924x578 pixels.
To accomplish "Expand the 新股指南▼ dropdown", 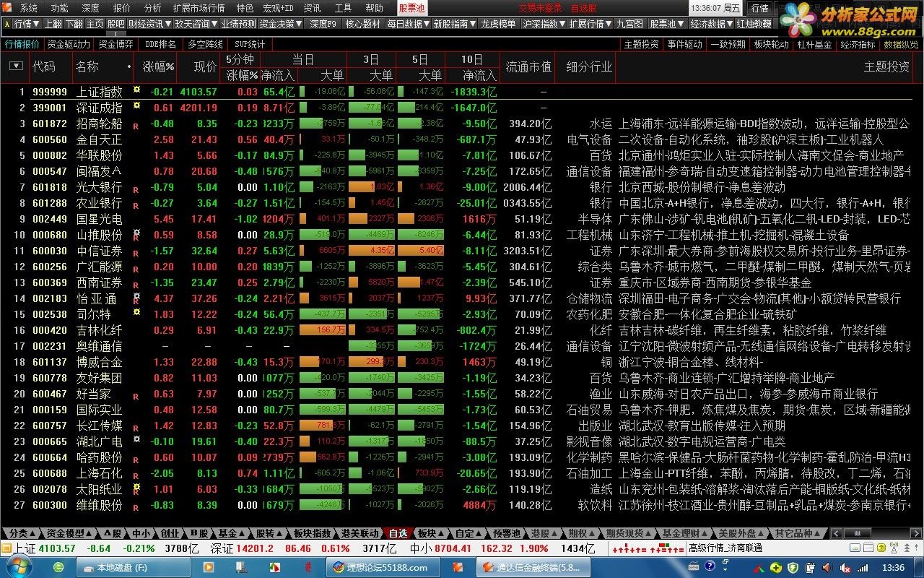I will point(455,24).
